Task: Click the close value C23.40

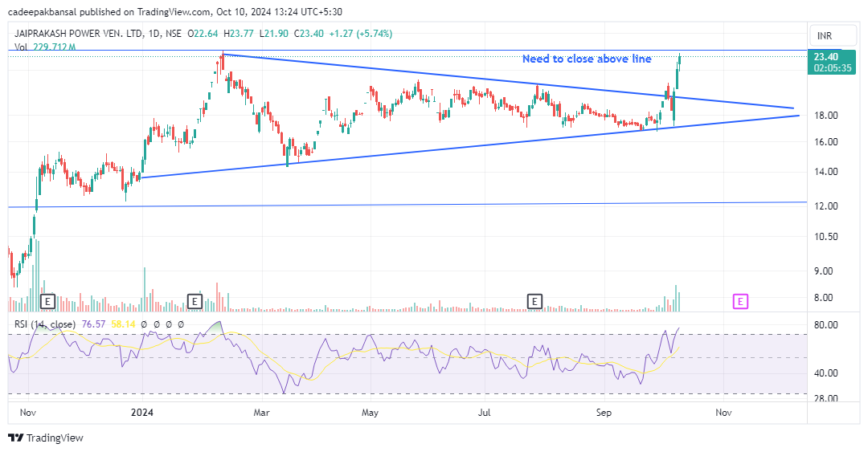Action: pos(309,33)
